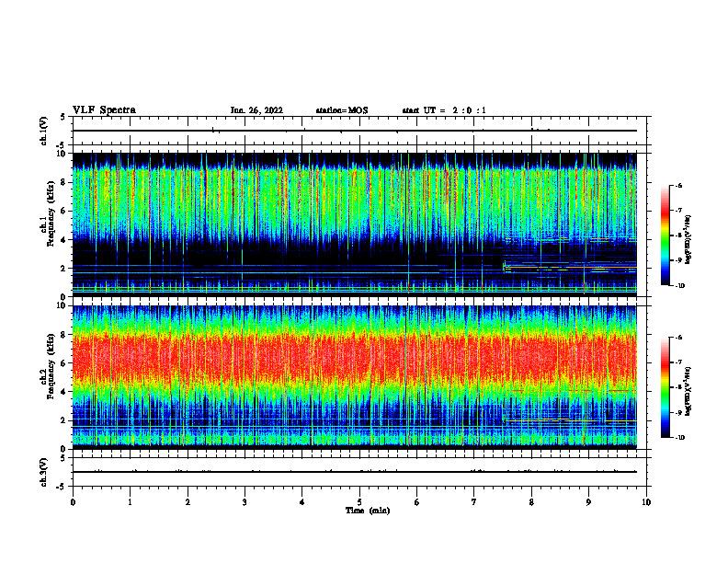Click time axis tick label "3"
The image size is (728, 563).
point(245,502)
